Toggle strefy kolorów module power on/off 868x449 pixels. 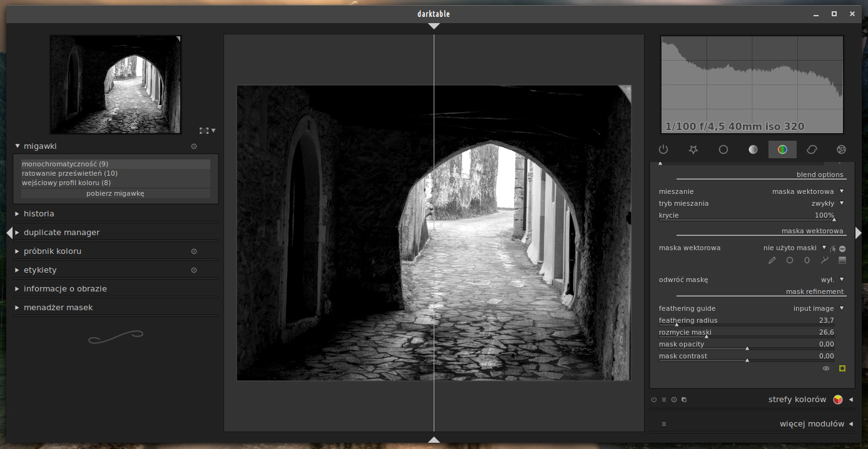[x=654, y=400]
